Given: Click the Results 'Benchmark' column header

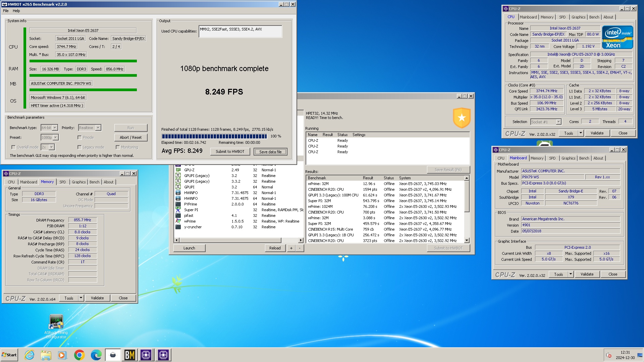Looking at the screenshot, I should tap(334, 178).
